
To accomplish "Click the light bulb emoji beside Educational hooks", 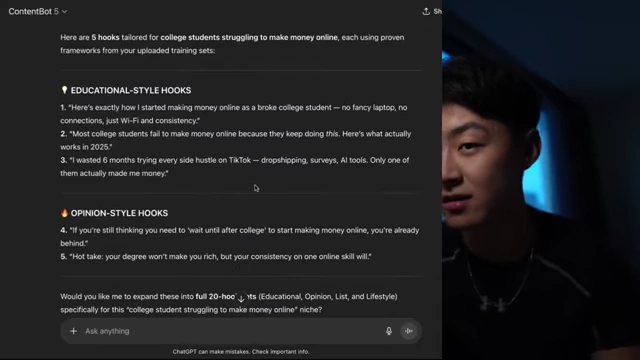I will pos(64,90).
